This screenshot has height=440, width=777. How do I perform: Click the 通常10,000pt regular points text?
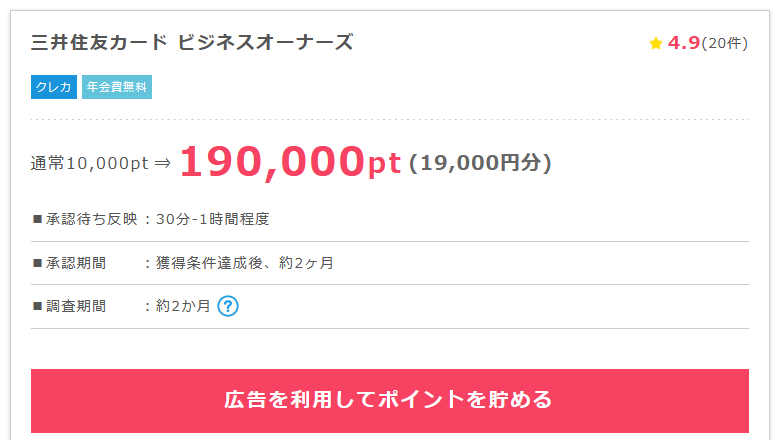point(90,164)
